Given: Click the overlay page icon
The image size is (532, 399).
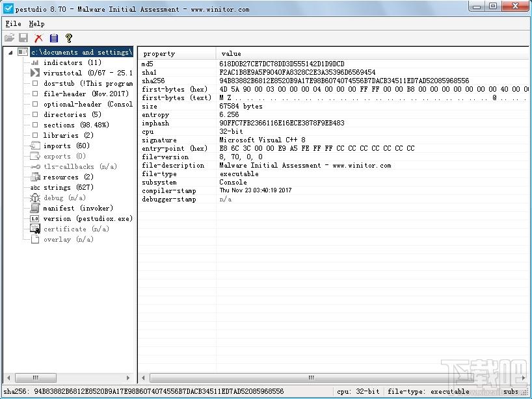Looking at the screenshot, I should coord(35,239).
